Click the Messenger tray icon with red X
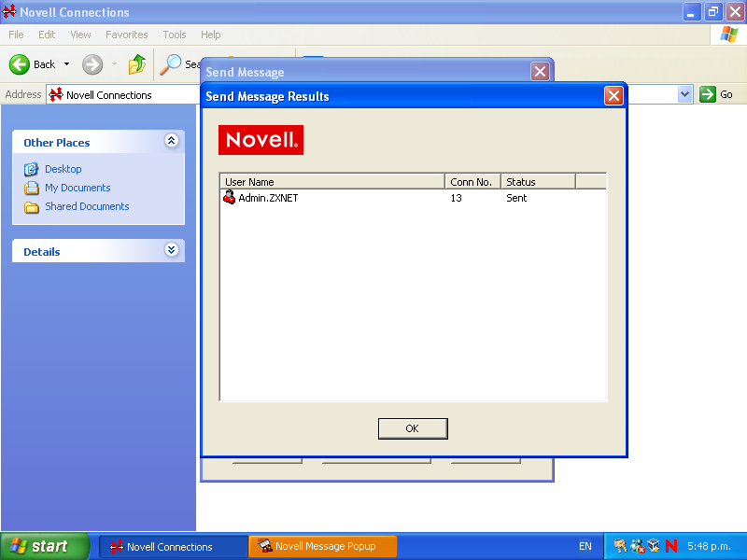 click(x=637, y=546)
